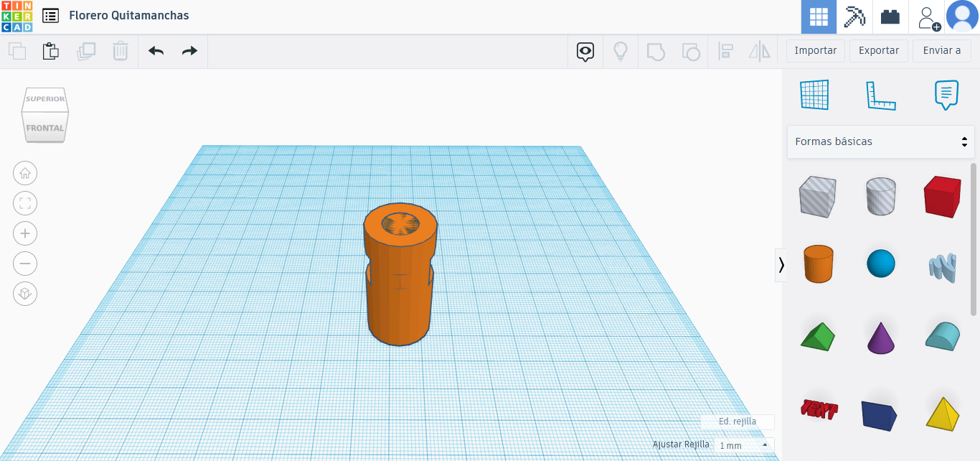Select the Workplane tool icon
The image size is (980, 461).
814,95
